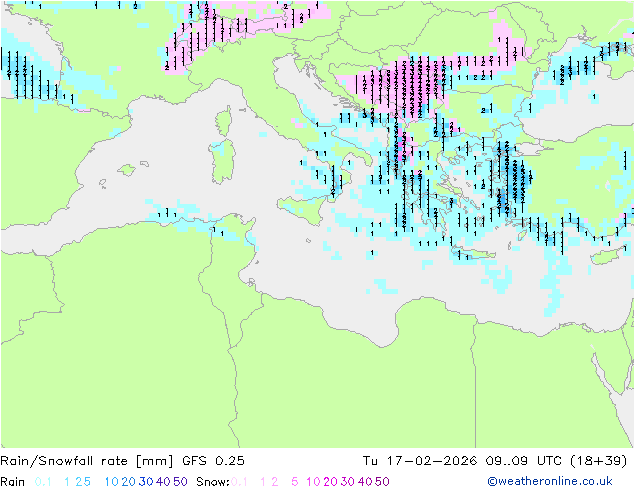
Task: Select the Rain legend value 2
Action: click(78, 482)
